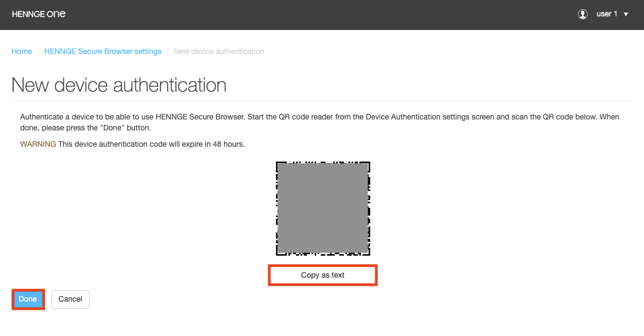The width and height of the screenshot is (644, 336).
Task: Click the WARNING label text
Action: [x=38, y=144]
